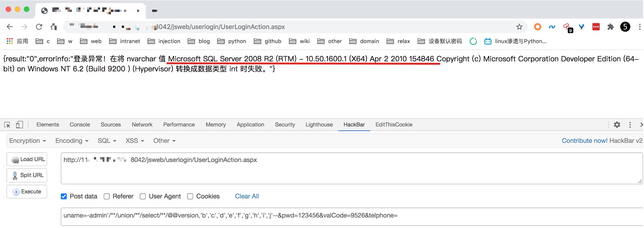This screenshot has width=644, height=228.
Task: Switch to the Elements tab
Action: point(48,125)
